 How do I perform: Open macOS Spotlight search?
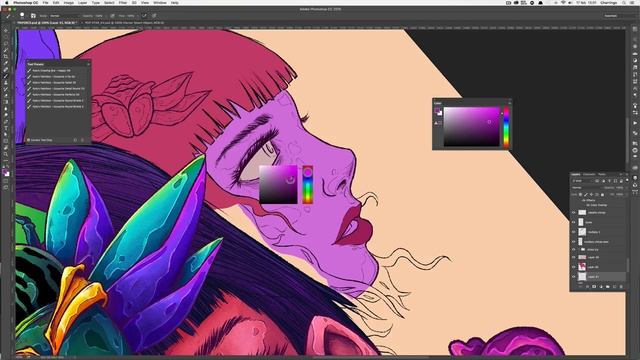624,2
